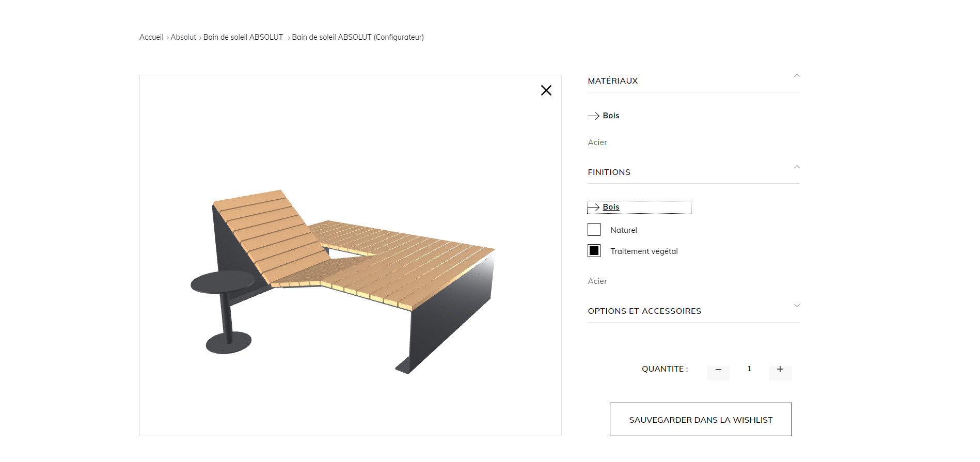Open Bois under Finitions
980x462 pixels.
[610, 207]
